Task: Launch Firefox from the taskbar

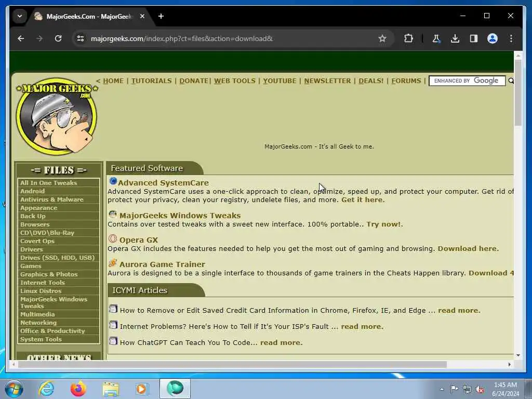Action: pos(78,389)
